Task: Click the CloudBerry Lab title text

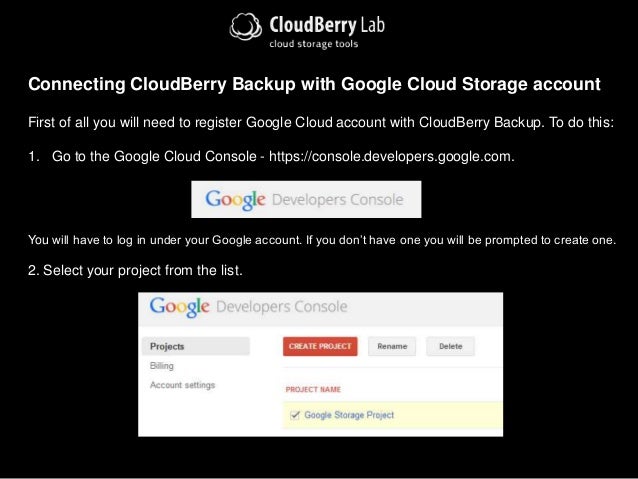Action: [327, 25]
